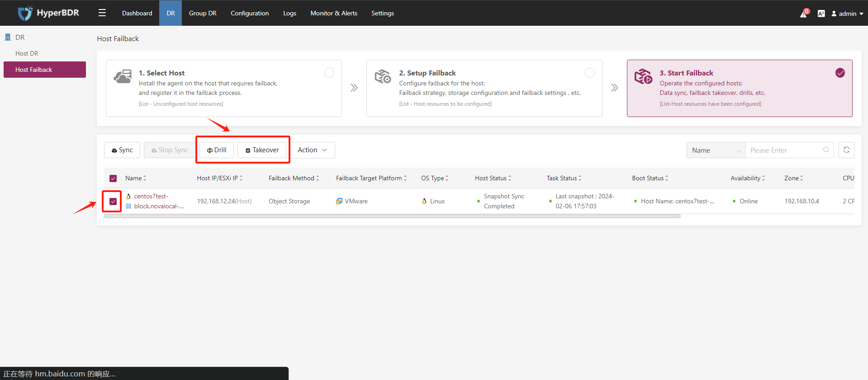The width and height of the screenshot is (868, 380).
Task: Click the table horizontal scrollbar
Action: tap(392, 216)
